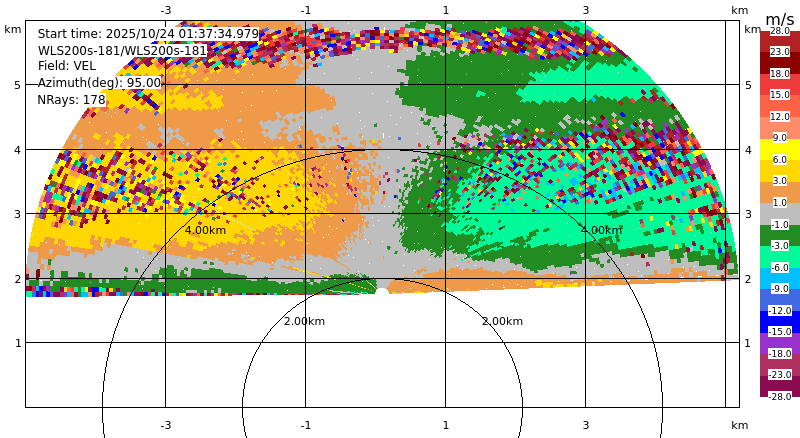Click the -15.0 colorbar tick label
This screenshot has width=800, height=438.
[780, 331]
